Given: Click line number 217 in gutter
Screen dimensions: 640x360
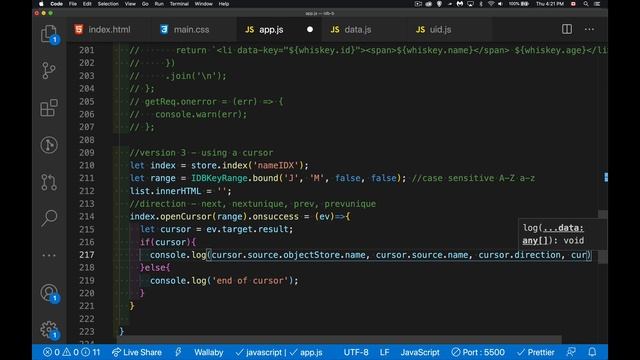Looking at the screenshot, I should (87, 255).
